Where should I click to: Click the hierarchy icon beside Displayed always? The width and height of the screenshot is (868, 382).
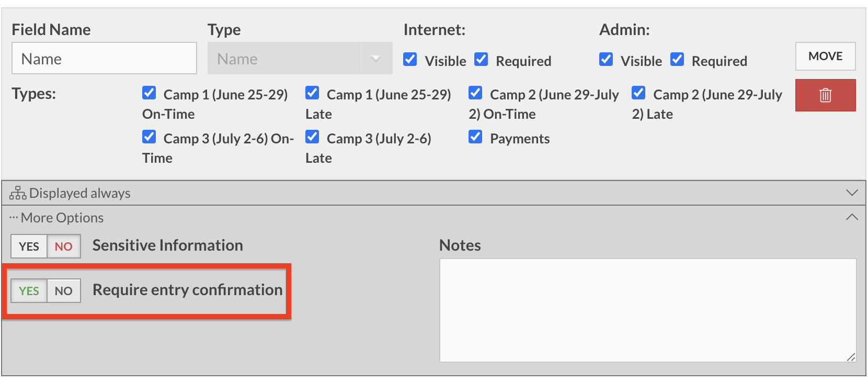[18, 193]
